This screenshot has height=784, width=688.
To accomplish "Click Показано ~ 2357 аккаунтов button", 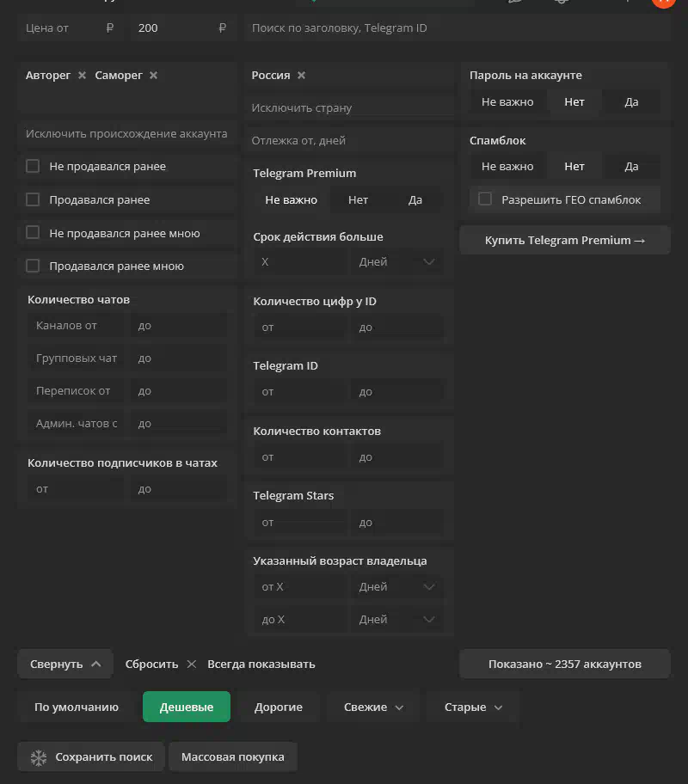I will [565, 664].
